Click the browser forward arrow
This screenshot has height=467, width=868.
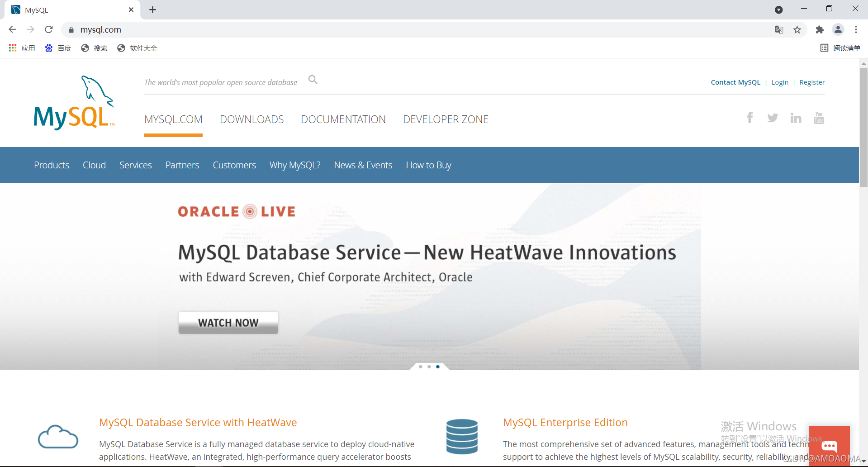pos(30,29)
